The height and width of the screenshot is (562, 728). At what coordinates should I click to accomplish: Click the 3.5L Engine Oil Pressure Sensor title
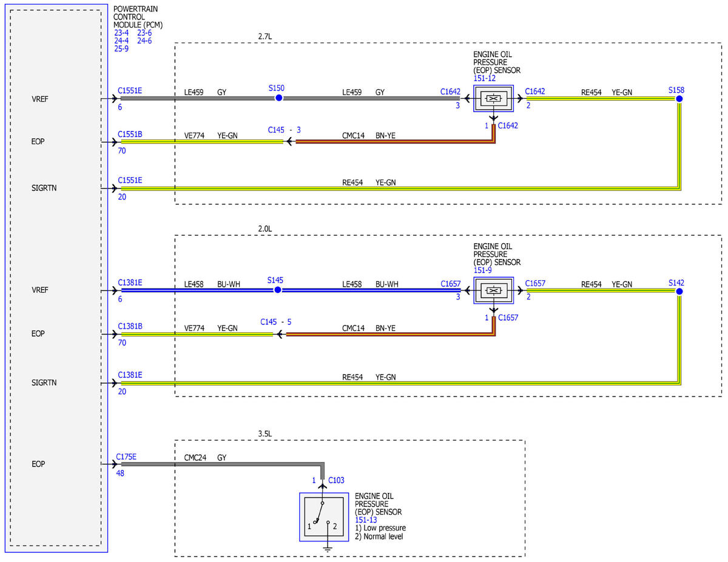[378, 504]
